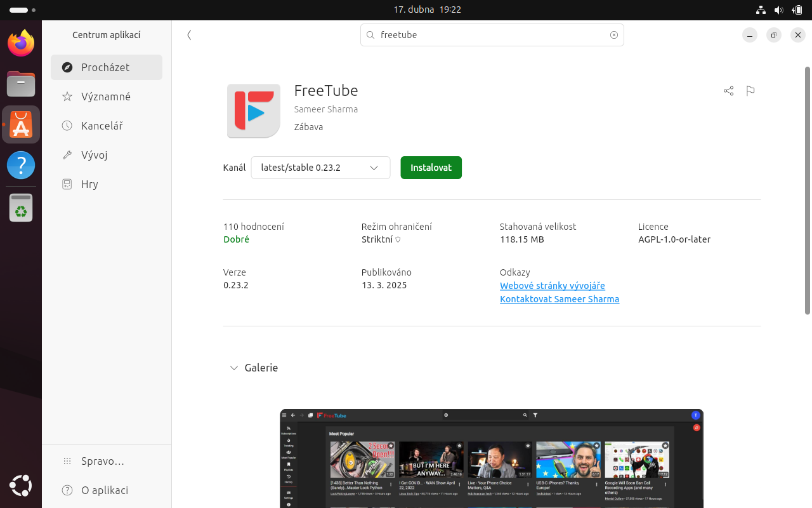Share the FreeTube app page
This screenshot has height=508, width=812.
point(728,91)
